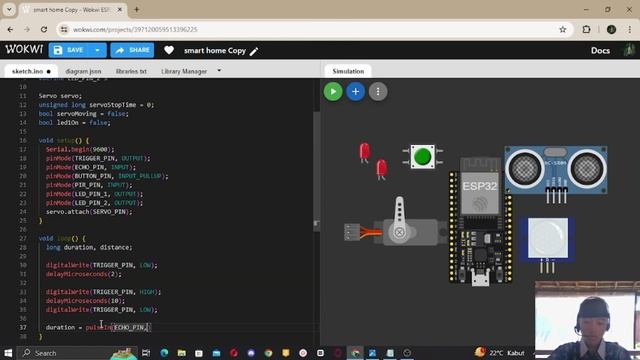Reload the page with the refresh icon
Viewport: 640px width, 360px height.
point(44,29)
